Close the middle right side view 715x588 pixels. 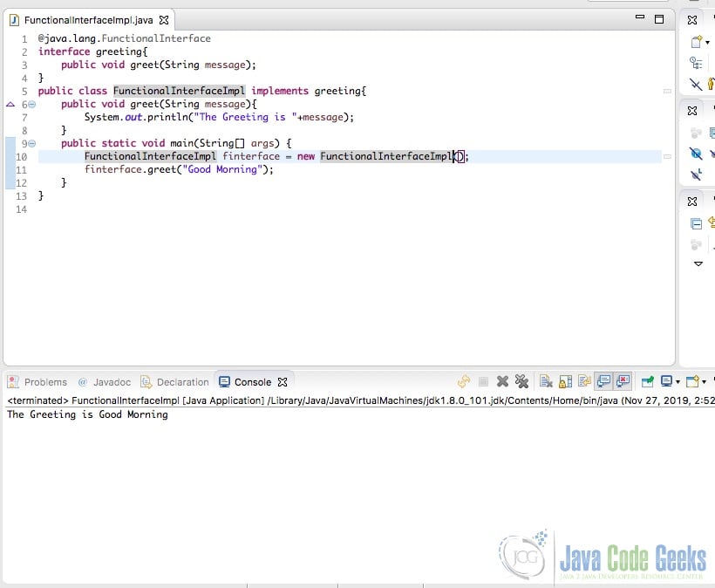692,111
